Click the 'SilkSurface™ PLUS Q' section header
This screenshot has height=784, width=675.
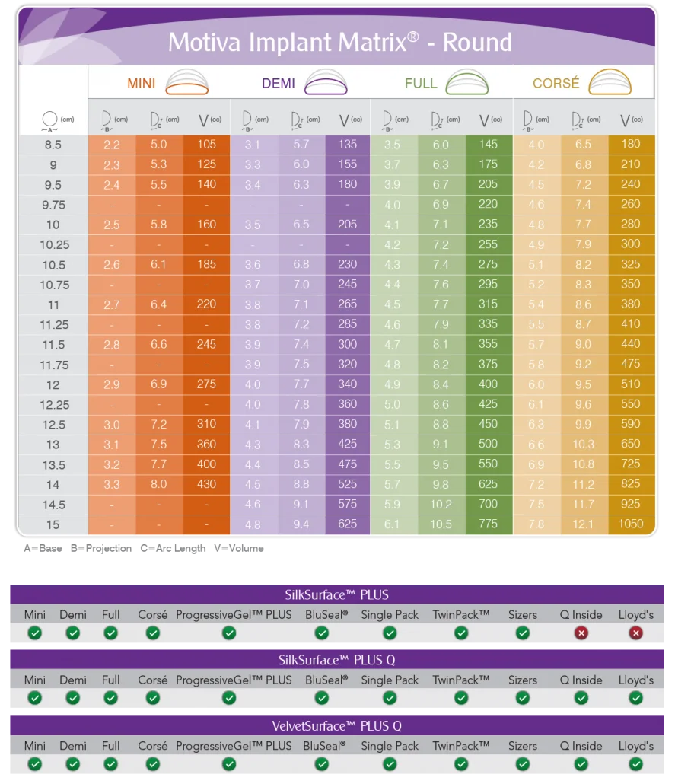[336, 660]
